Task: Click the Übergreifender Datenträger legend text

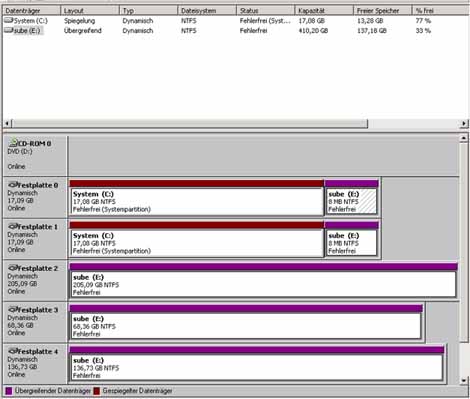Action: [x=53, y=391]
